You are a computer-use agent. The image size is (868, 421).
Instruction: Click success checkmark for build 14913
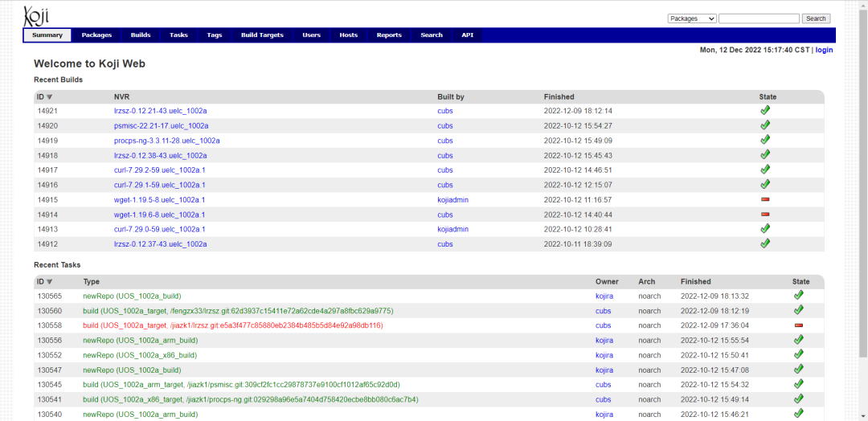tap(765, 228)
